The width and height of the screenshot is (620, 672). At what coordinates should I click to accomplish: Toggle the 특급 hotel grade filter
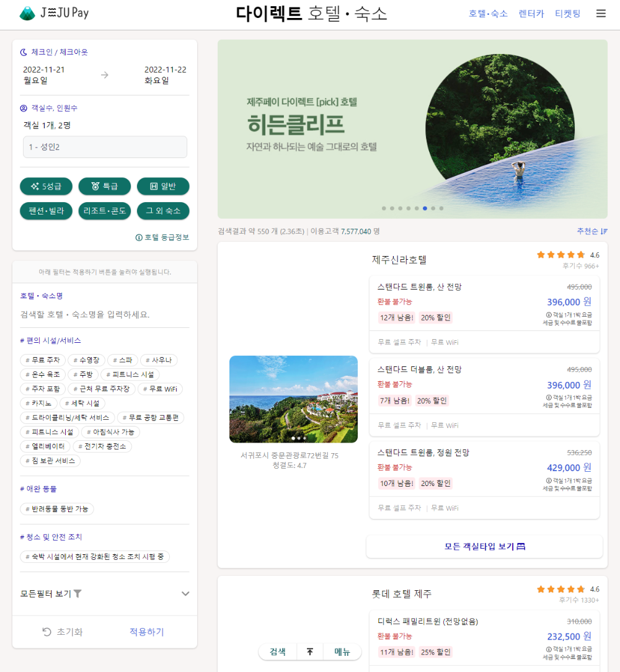coord(104,186)
